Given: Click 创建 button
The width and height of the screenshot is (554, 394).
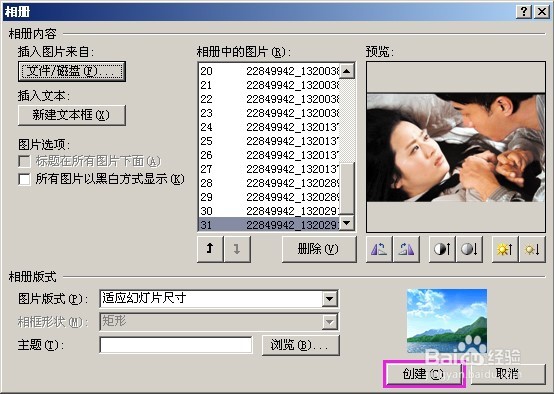Looking at the screenshot, I should point(423,374).
